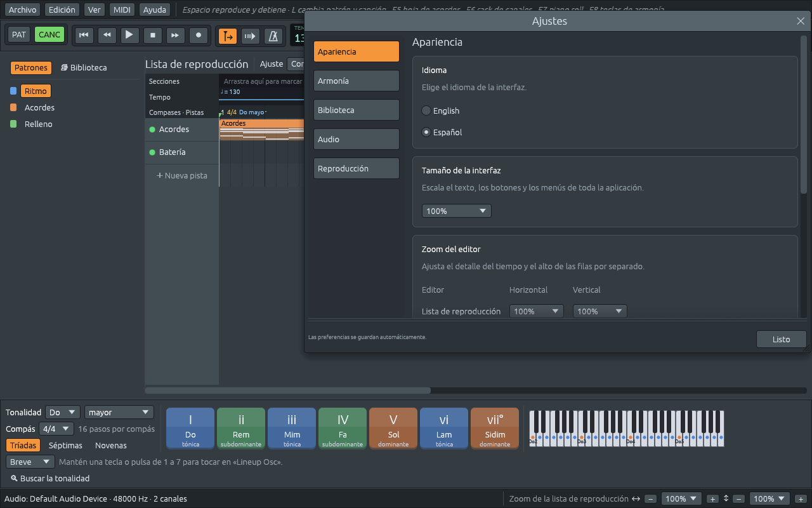
Task: Switch to the Audio settings tab
Action: 357,139
